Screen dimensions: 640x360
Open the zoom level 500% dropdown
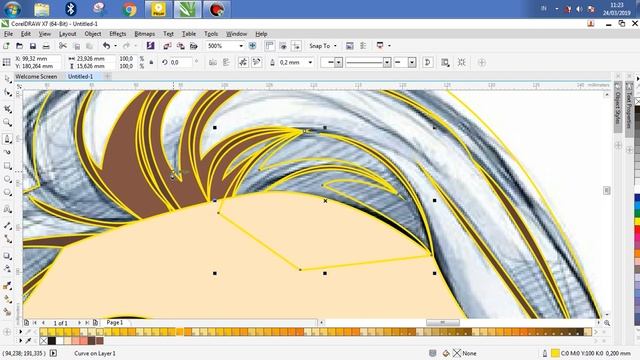coord(241,46)
